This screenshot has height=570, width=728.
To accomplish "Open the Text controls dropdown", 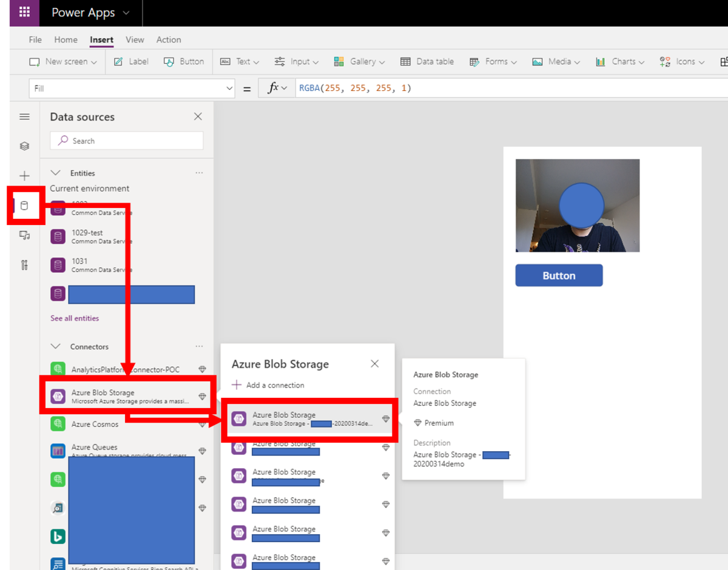I will (240, 61).
